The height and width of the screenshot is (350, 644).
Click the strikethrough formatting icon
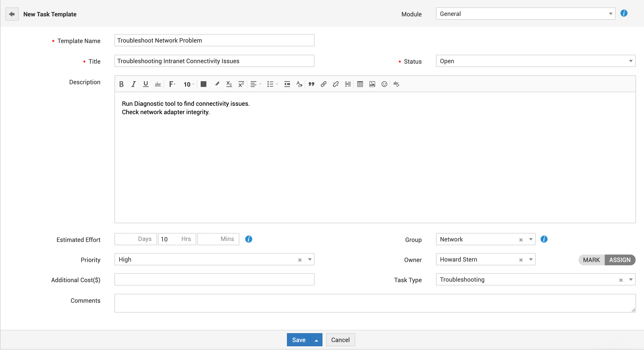158,84
